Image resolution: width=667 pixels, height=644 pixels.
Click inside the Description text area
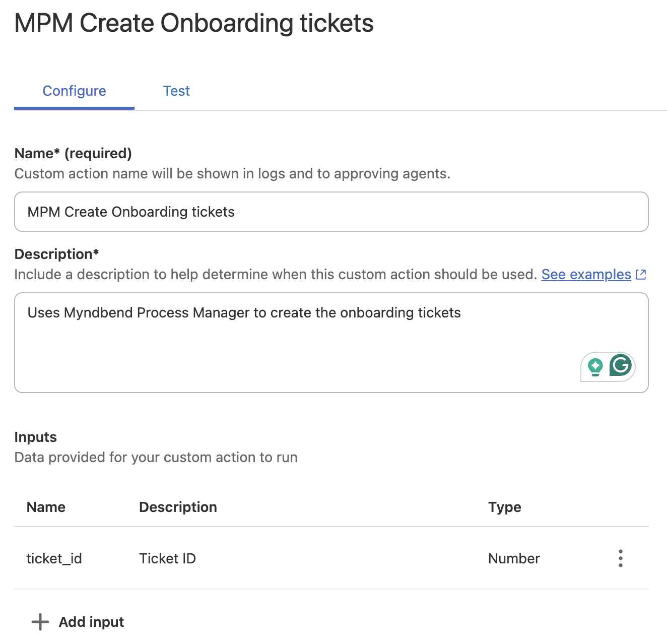(331, 343)
